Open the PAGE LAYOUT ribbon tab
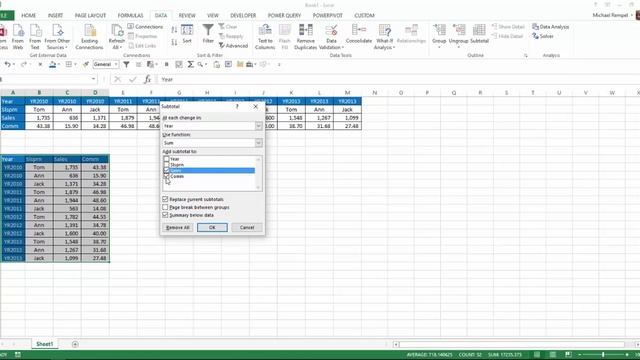 90,16
